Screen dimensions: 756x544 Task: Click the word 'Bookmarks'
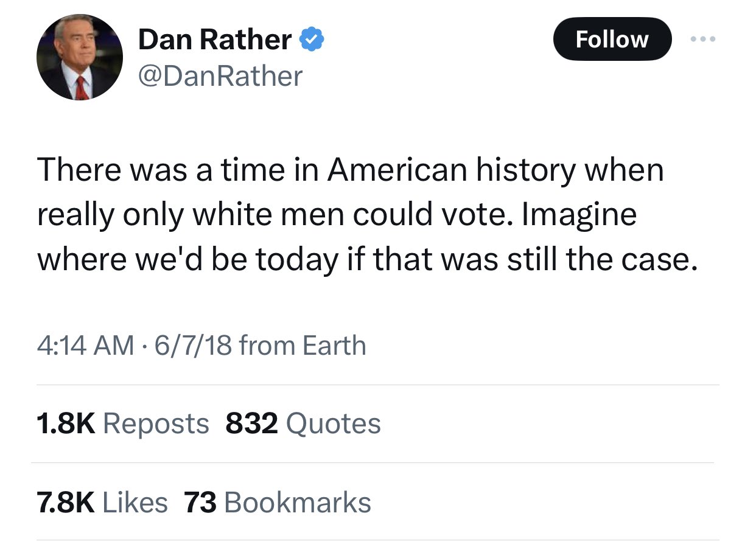[298, 502]
